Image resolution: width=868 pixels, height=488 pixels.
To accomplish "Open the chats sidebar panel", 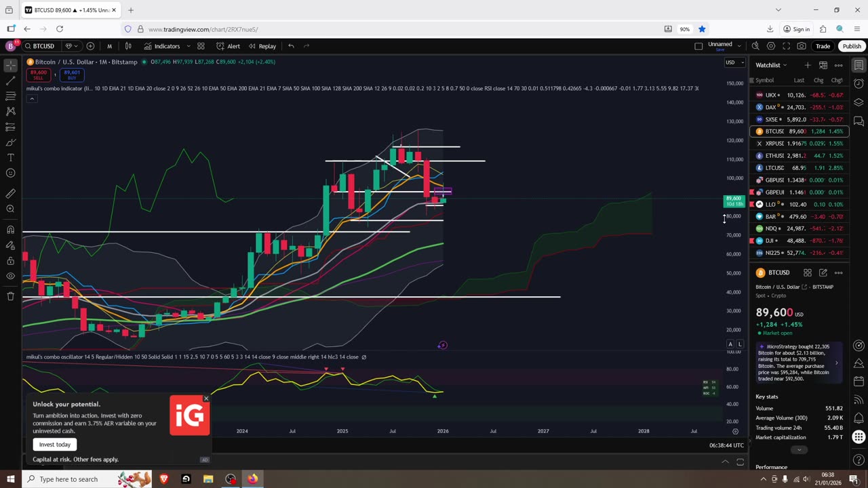I will (x=859, y=121).
